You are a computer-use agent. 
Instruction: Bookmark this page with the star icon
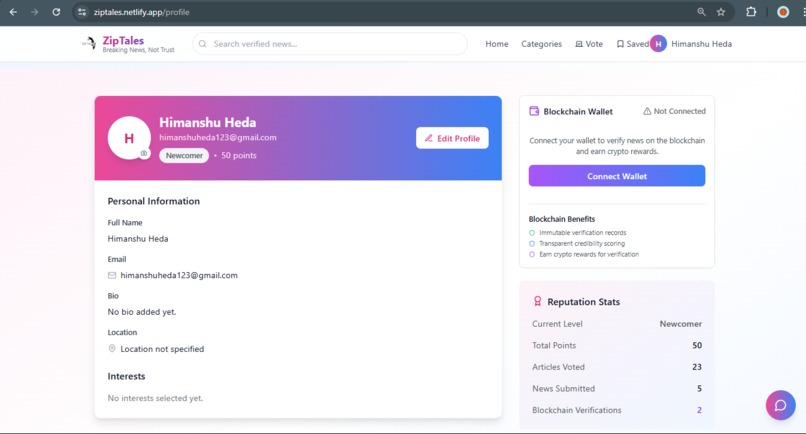coord(721,12)
